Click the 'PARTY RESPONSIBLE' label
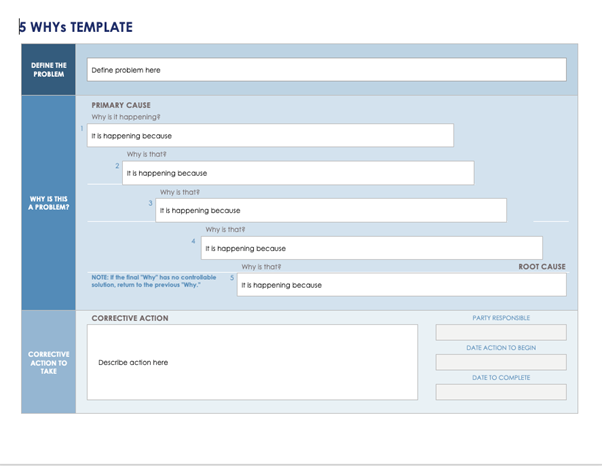The image size is (602, 466). point(501,318)
